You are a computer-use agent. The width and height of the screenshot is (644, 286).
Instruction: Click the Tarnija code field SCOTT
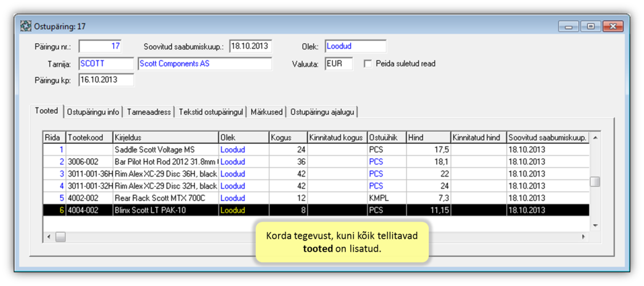click(106, 64)
